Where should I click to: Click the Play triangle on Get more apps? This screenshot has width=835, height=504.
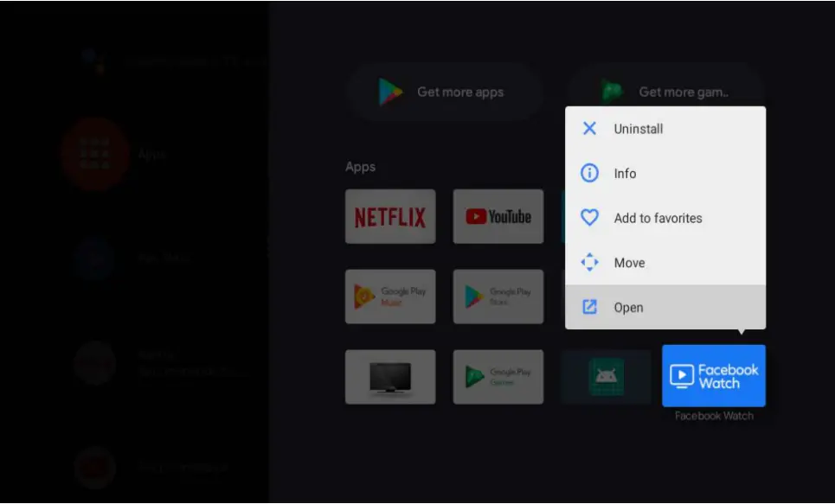tap(389, 91)
